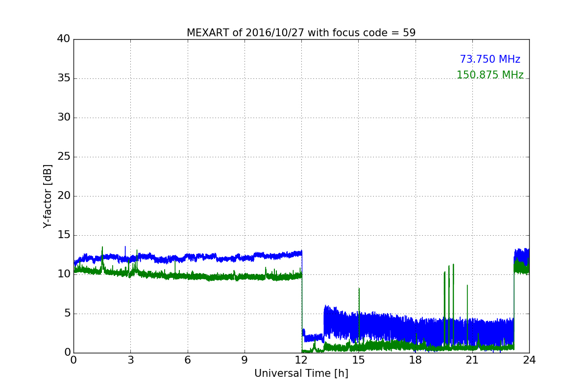Click the x-axis tick label 15
The image size is (588, 392).
point(358,360)
